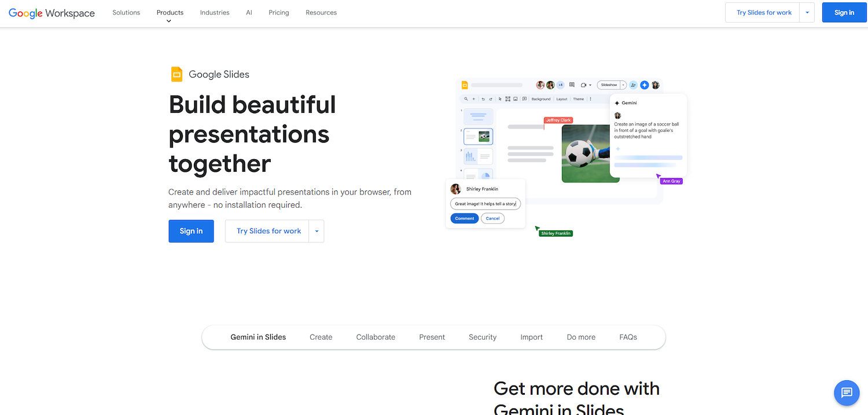868x415 pixels.
Task: Expand the header Try Slides for work dropdown arrow
Action: point(807,13)
